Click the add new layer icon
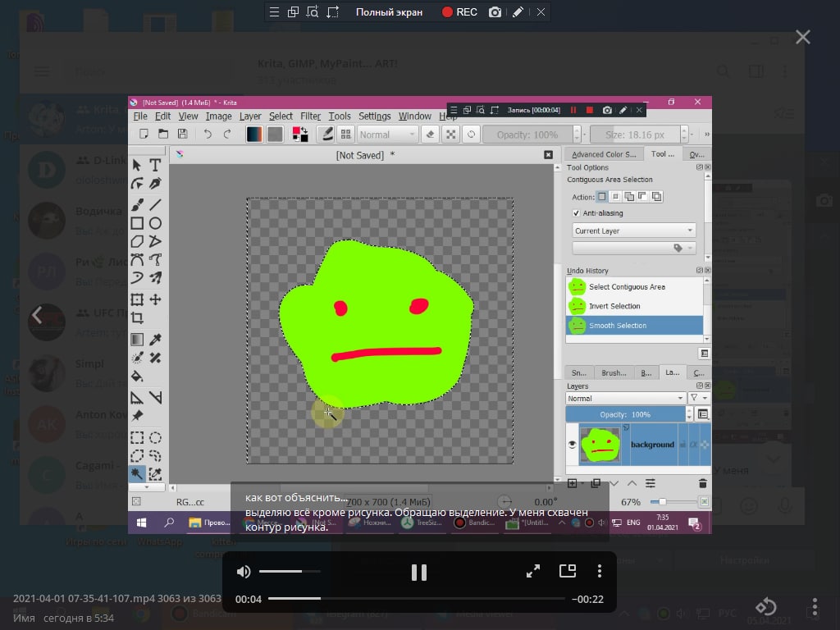The height and width of the screenshot is (630, 840). point(572,484)
